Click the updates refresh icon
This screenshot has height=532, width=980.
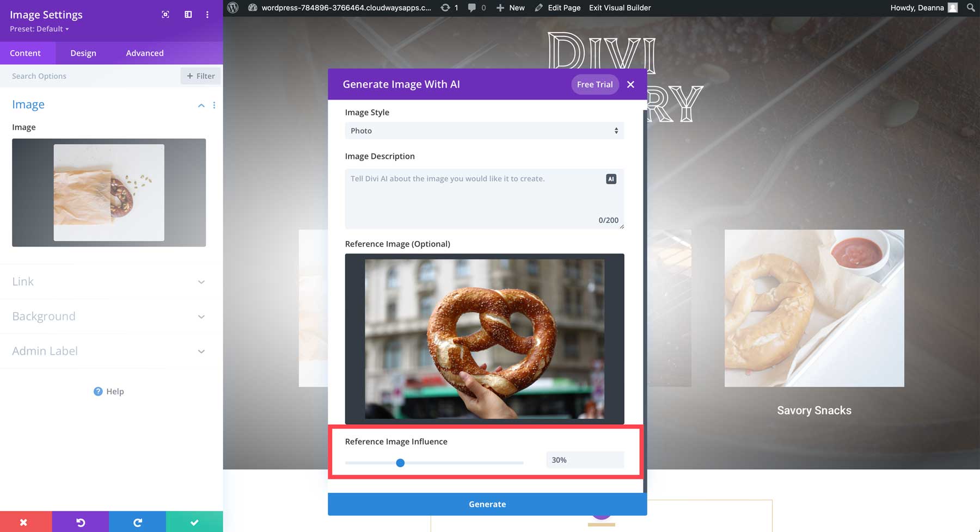(445, 8)
